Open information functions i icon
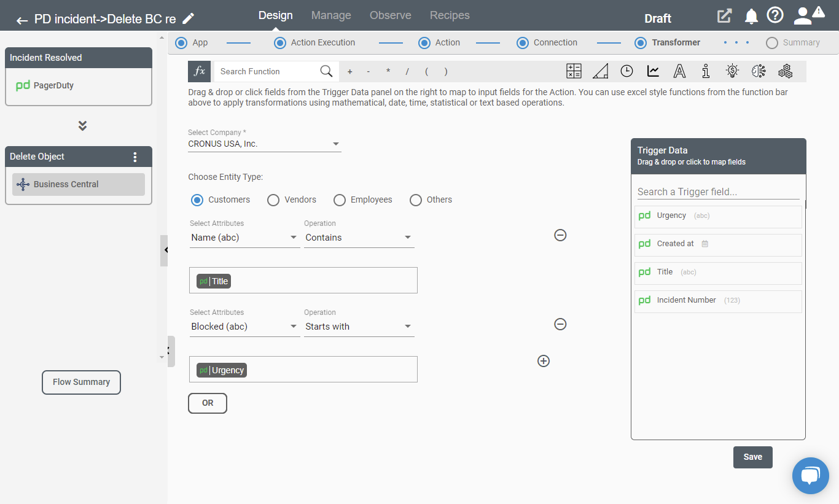This screenshot has width=839, height=504. coord(706,71)
